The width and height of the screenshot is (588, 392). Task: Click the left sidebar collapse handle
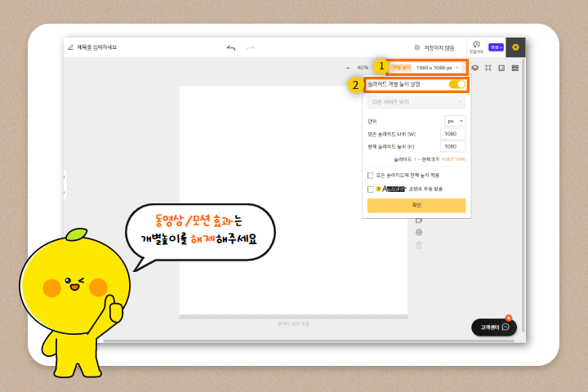tap(65, 185)
